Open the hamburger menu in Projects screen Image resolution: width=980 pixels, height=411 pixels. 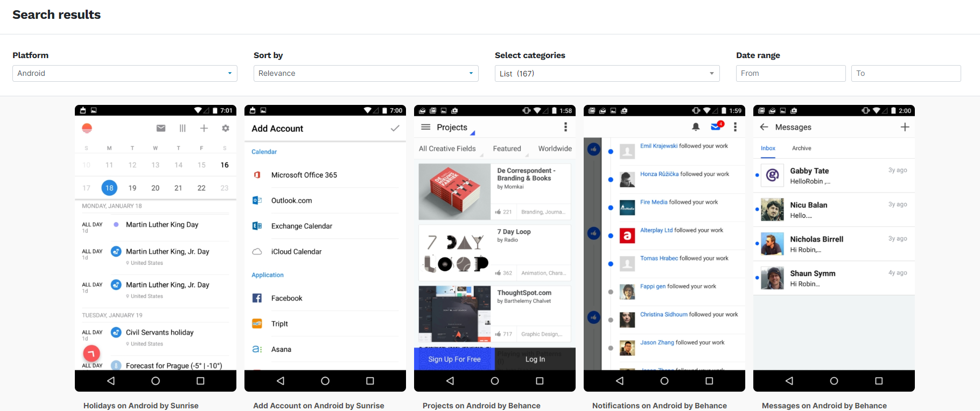(x=425, y=127)
